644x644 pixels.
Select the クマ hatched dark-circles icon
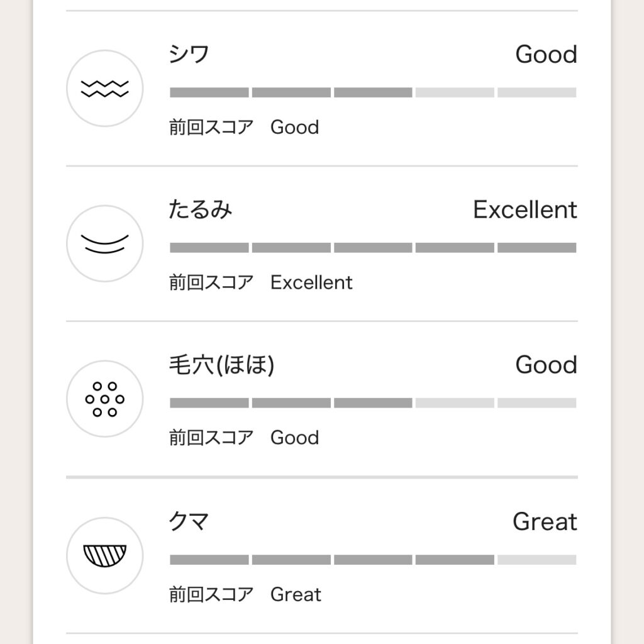click(104, 555)
